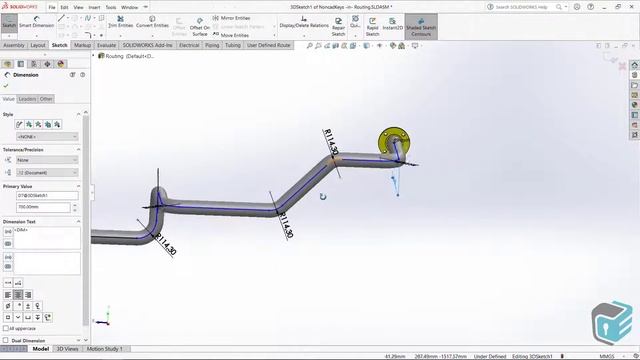640x360 pixels.
Task: Toggle the Instant2D tool
Action: click(x=393, y=24)
